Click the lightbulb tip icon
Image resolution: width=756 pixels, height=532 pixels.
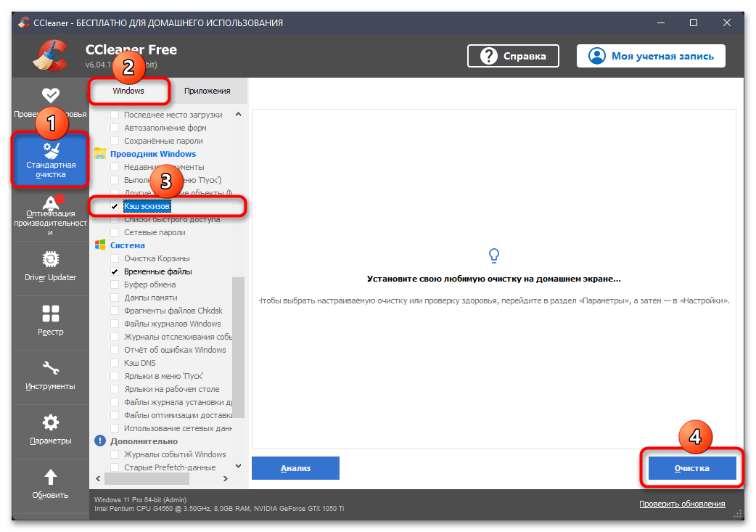493,255
